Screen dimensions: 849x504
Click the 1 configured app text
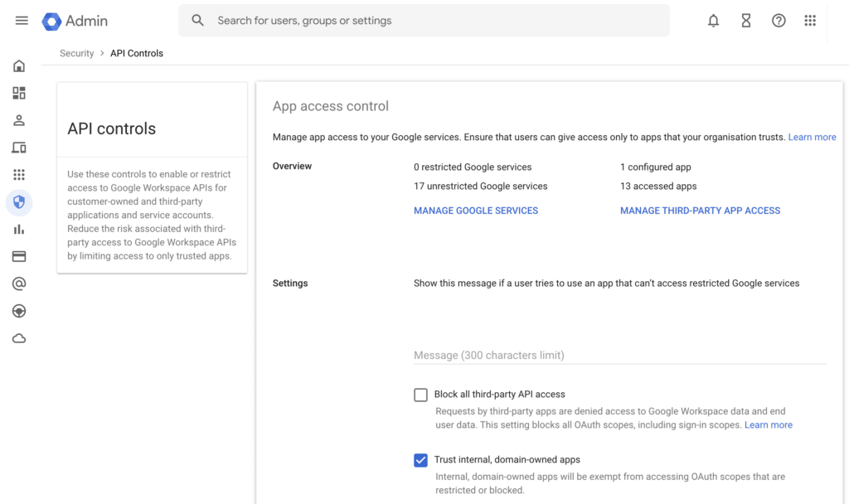pyautogui.click(x=656, y=167)
